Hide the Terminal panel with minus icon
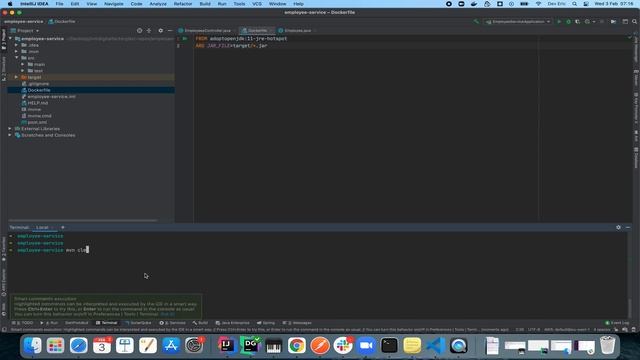 (x=628, y=227)
